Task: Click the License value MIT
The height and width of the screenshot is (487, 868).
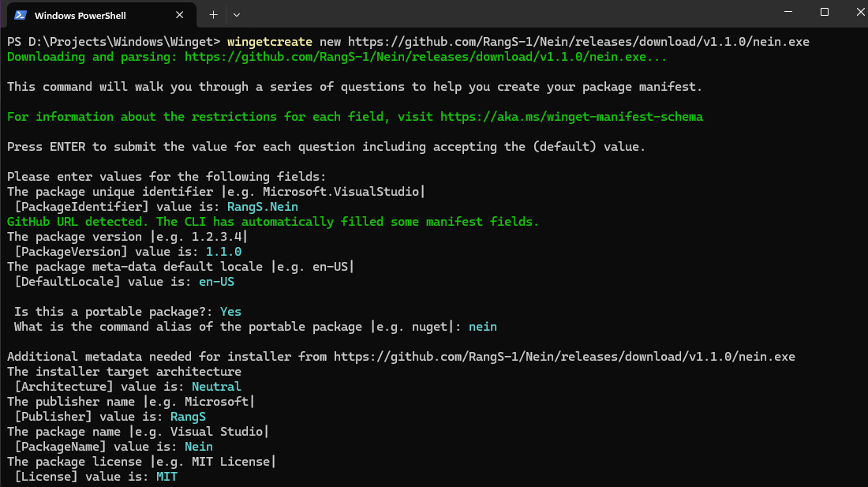Action: coord(166,477)
